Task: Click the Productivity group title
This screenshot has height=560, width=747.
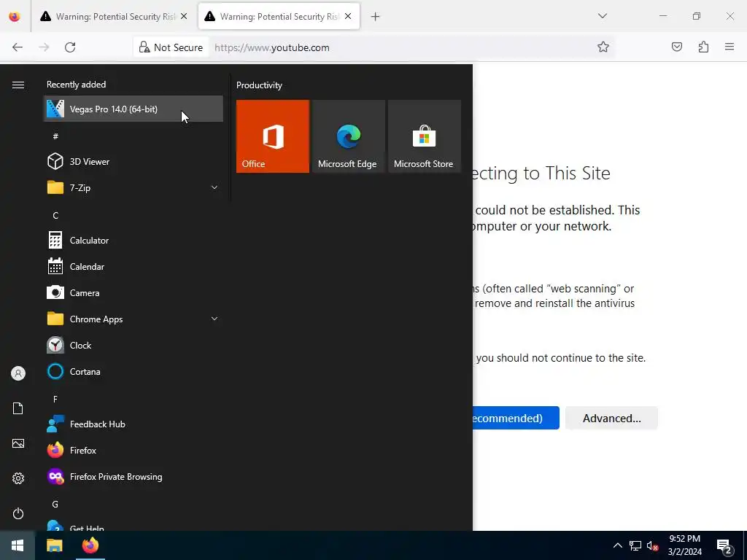Action: (x=259, y=85)
